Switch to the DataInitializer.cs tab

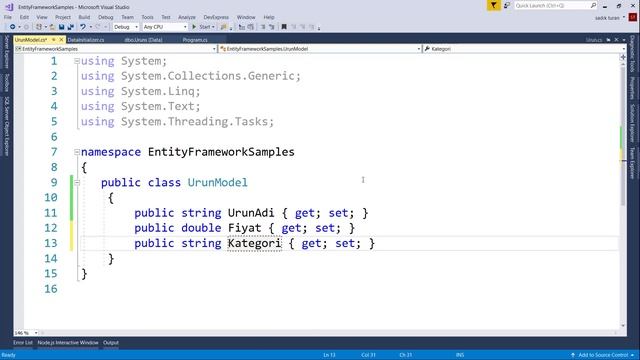pyautogui.click(x=86, y=40)
